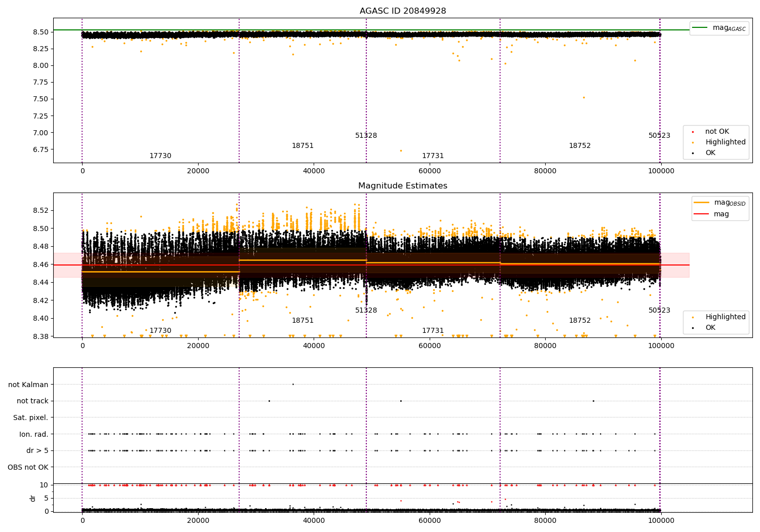This screenshot has width=760, height=532.
Task: Click x-tick 20000 under the dr panel
Action: (198, 521)
